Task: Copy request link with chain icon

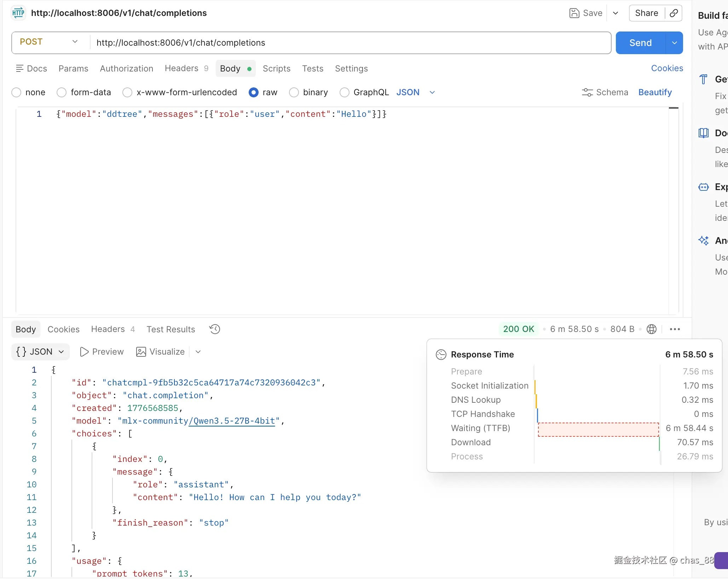Action: tap(674, 13)
